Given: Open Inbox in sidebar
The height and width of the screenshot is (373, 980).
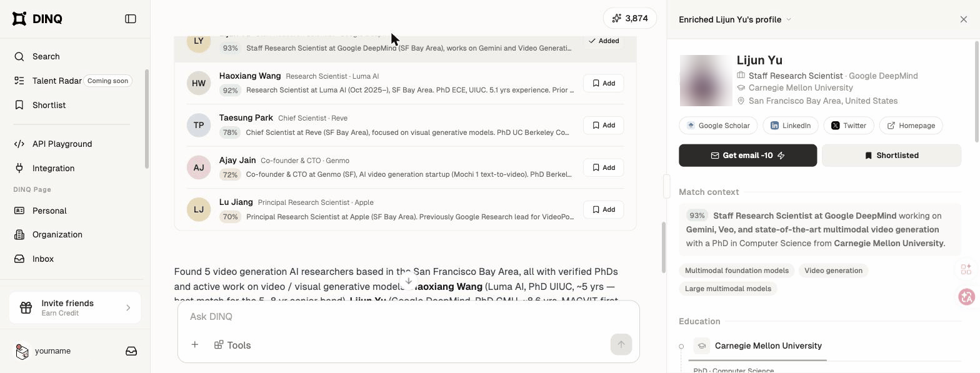Looking at the screenshot, I should 43,259.
